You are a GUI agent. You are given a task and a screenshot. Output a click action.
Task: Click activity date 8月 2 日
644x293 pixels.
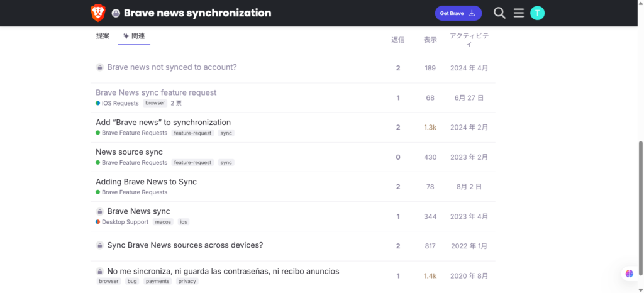[469, 187]
